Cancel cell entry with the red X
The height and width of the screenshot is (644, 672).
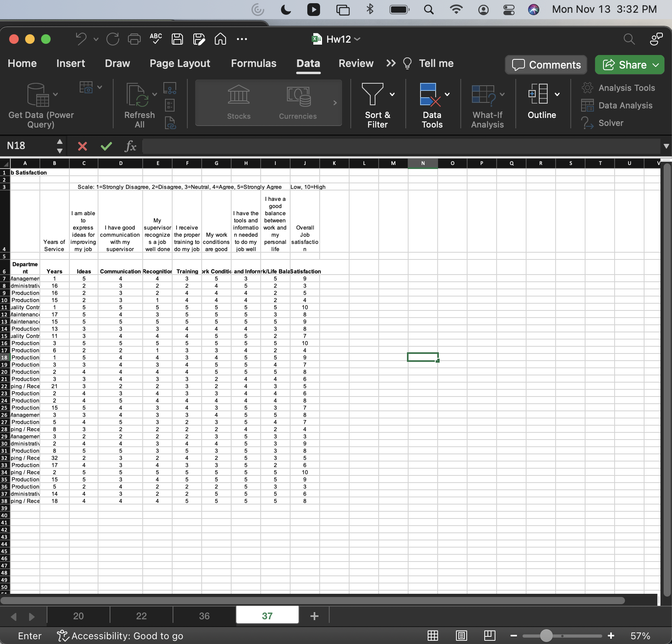[x=82, y=146]
